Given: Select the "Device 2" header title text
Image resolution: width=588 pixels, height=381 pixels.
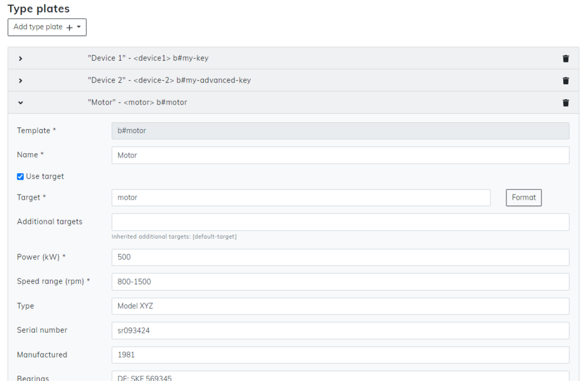Looking at the screenshot, I should 169,80.
